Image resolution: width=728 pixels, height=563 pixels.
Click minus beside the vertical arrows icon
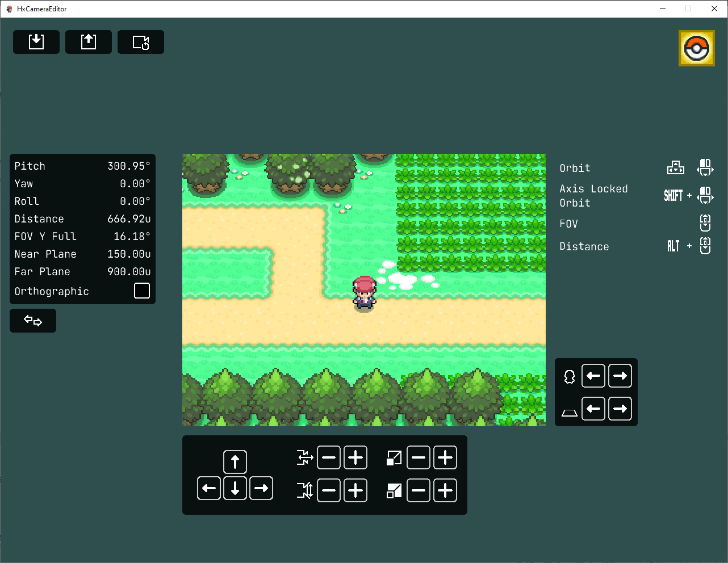coord(329,490)
